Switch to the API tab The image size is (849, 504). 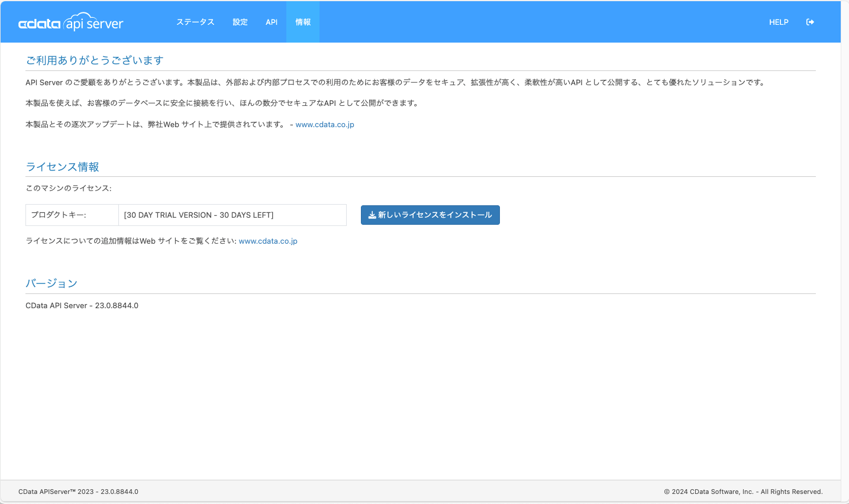272,22
